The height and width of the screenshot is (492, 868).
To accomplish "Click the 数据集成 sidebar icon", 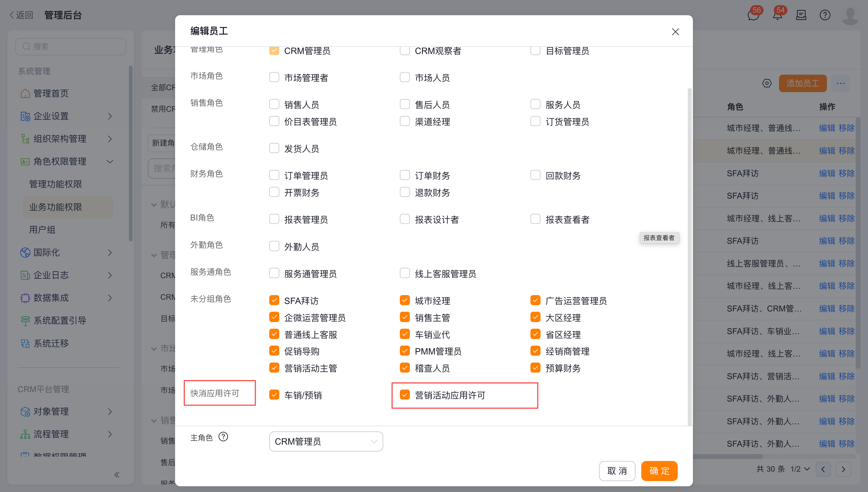I will click(25, 298).
